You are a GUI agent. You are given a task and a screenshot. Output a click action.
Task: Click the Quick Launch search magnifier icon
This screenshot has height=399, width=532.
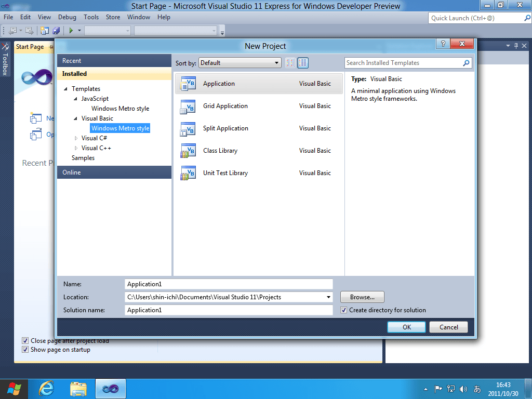click(527, 18)
